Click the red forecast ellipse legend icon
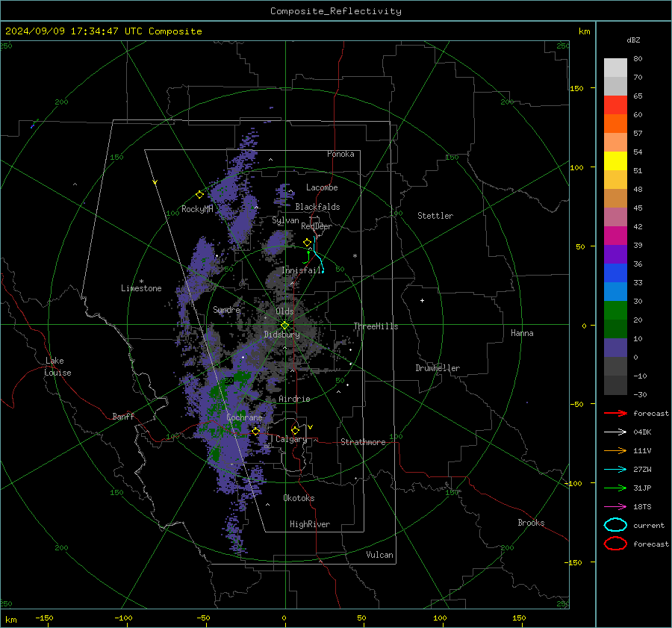This screenshot has height=628, width=672. click(615, 544)
